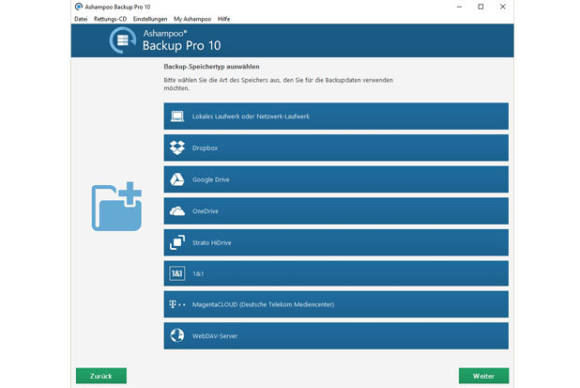Go back with the Zurück button
The height and width of the screenshot is (388, 580).
(101, 376)
